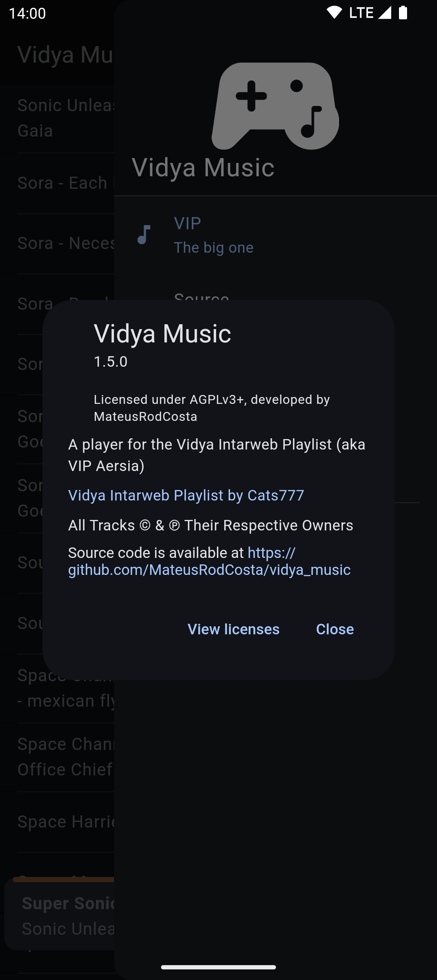This screenshot has height=980, width=437.
Task: Tap the Vidya Music drawer header title
Action: (x=203, y=167)
